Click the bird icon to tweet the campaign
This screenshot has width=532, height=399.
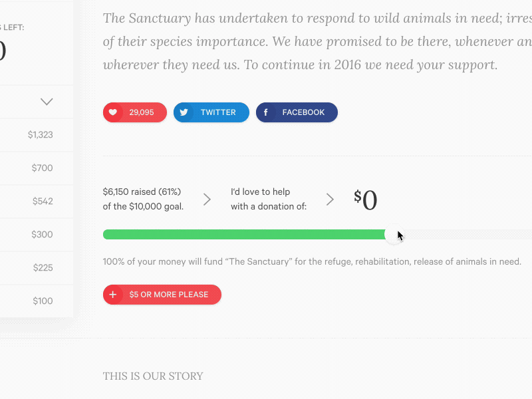184,112
